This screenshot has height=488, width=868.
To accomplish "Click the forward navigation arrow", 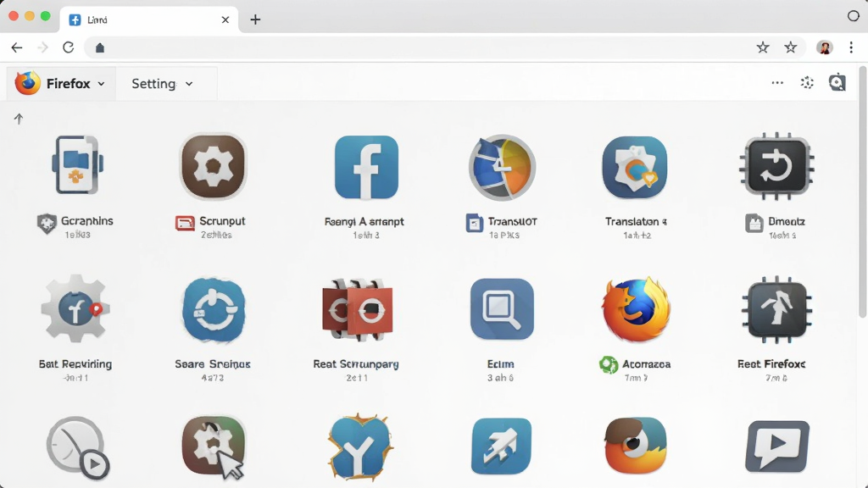I will [42, 47].
